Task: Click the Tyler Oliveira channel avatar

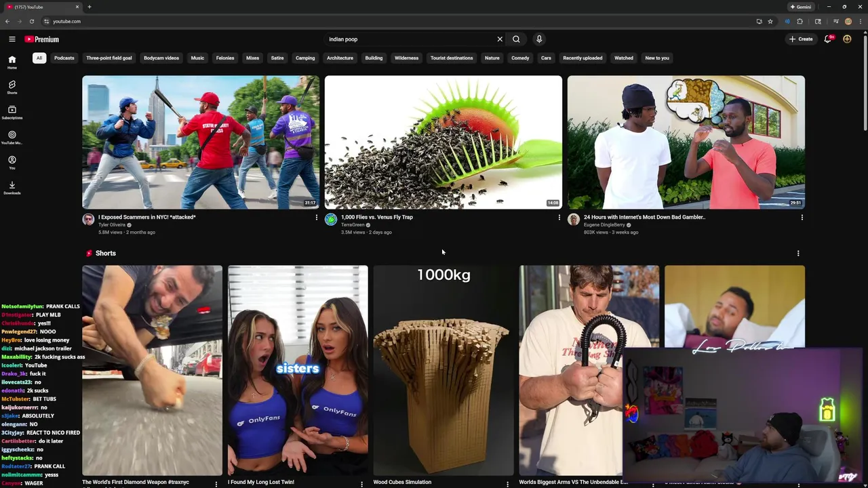Action: (88, 220)
